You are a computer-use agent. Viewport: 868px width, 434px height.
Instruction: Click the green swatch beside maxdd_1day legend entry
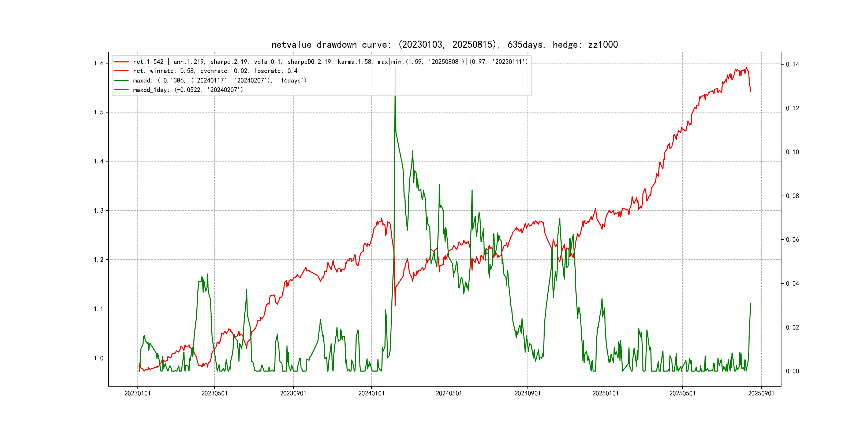tap(121, 90)
